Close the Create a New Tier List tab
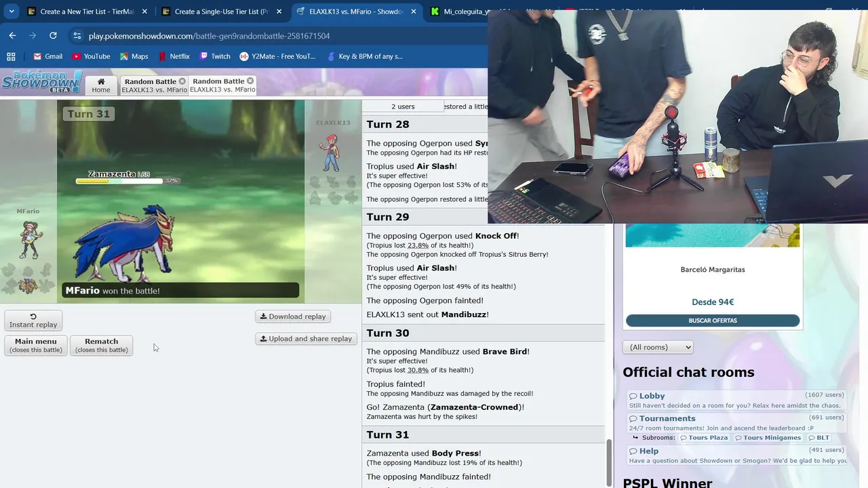The image size is (868, 488). (x=144, y=12)
